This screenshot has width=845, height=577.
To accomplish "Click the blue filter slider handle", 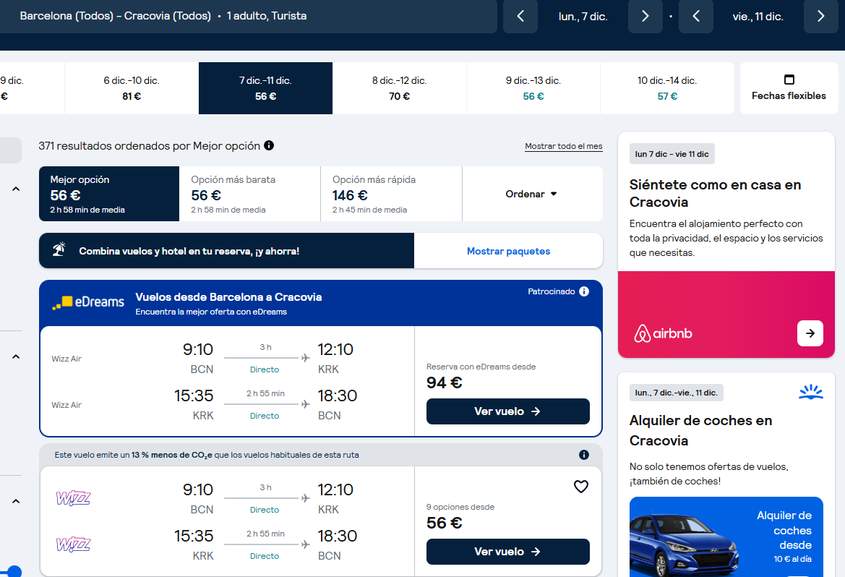I will click(x=13, y=572).
